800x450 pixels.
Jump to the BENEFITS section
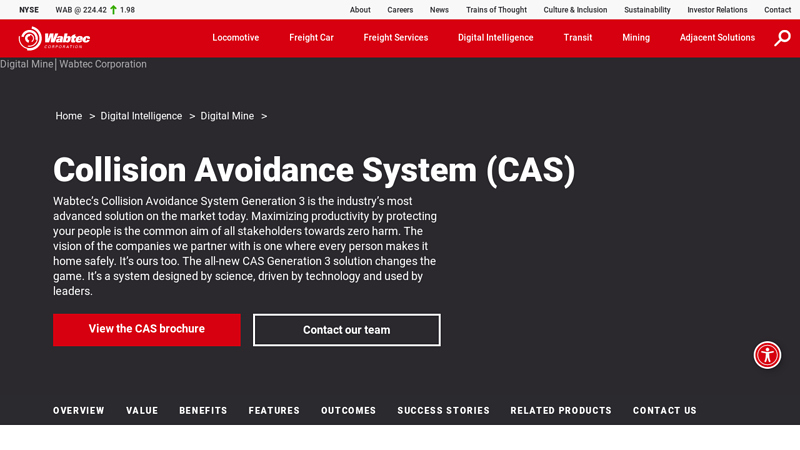click(x=203, y=411)
